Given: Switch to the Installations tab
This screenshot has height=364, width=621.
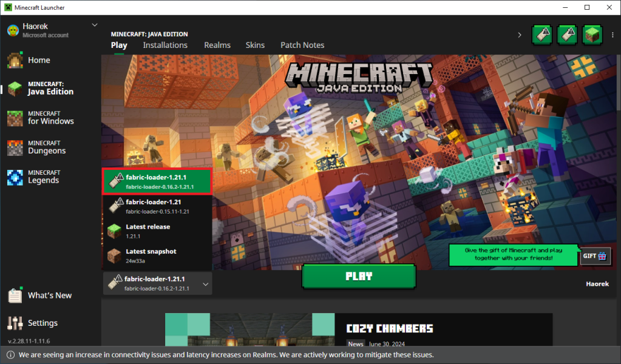Looking at the screenshot, I should pos(165,45).
